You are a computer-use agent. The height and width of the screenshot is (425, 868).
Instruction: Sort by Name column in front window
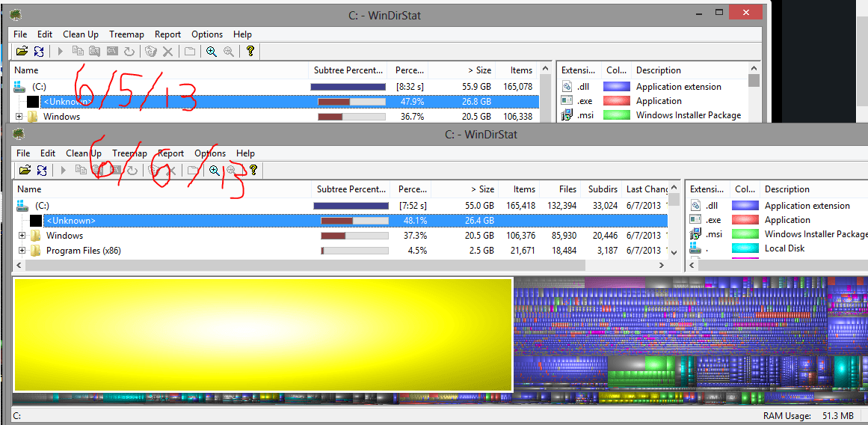click(x=162, y=189)
